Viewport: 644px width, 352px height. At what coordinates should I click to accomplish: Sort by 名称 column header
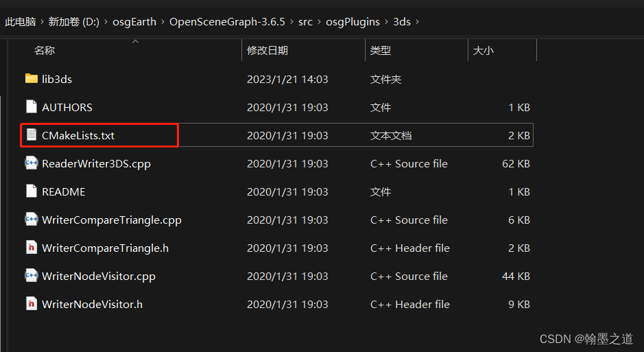click(x=45, y=51)
